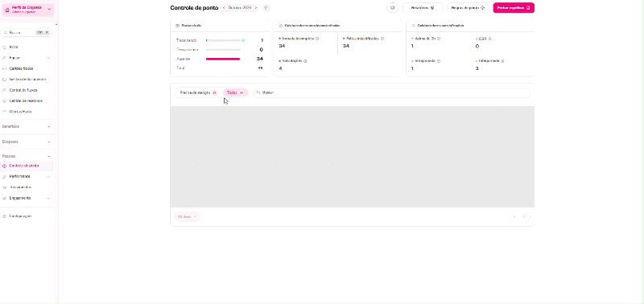Click the Descansando progress bar

(224, 50)
